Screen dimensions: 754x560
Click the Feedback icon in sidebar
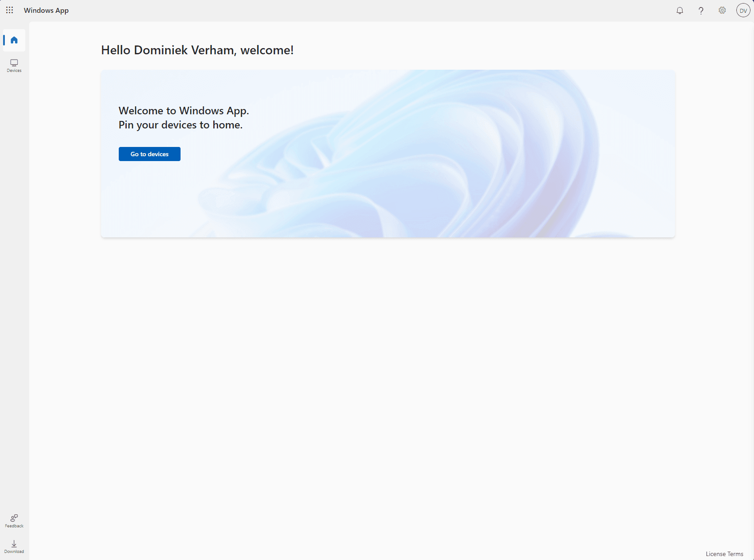(x=14, y=518)
